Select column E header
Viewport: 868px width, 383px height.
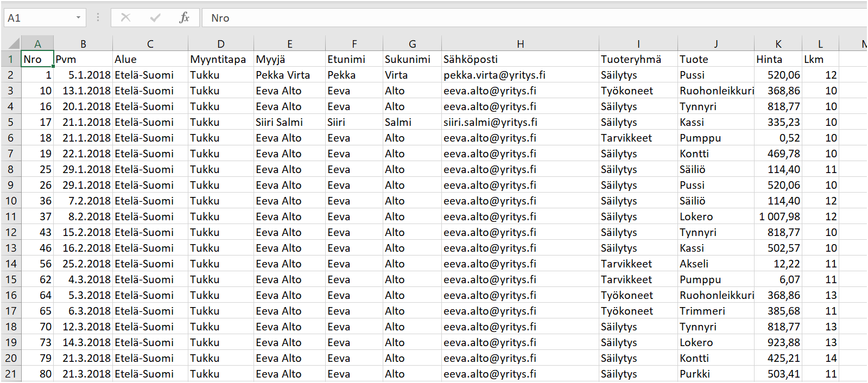coord(290,44)
